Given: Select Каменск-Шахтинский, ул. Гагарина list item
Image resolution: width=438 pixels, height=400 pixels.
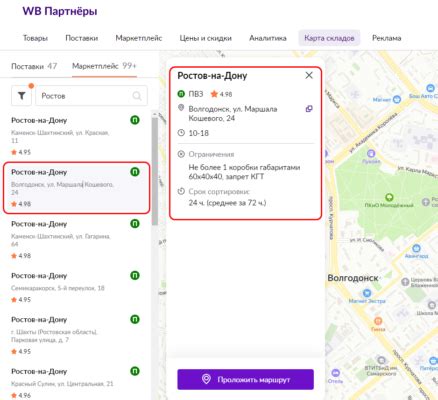Looking at the screenshot, I should point(76,239).
